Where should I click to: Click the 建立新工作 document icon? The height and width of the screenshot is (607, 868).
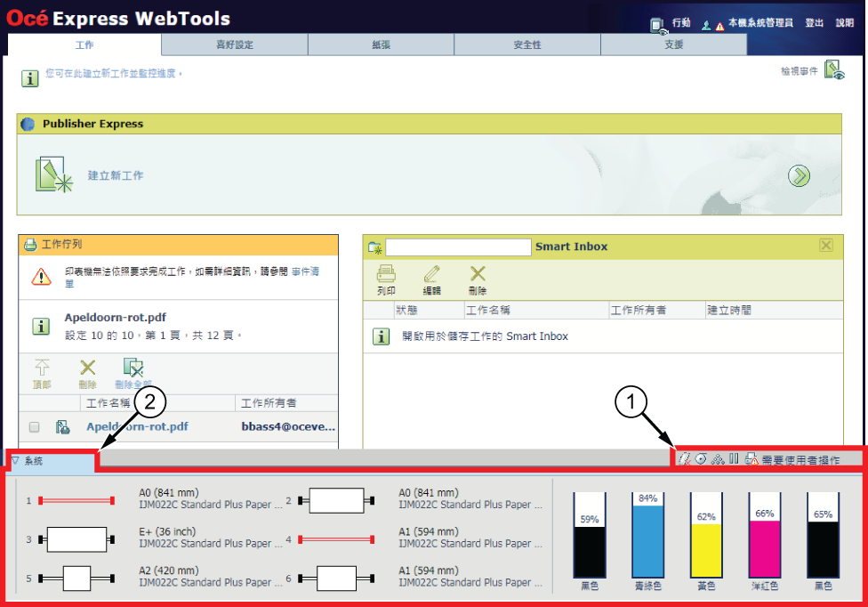[x=53, y=174]
